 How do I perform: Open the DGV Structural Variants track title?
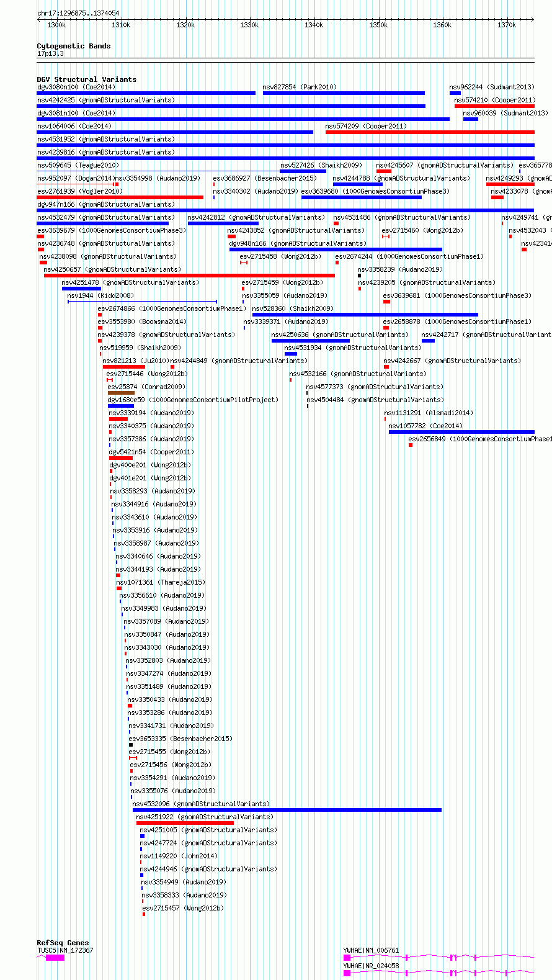87,79
